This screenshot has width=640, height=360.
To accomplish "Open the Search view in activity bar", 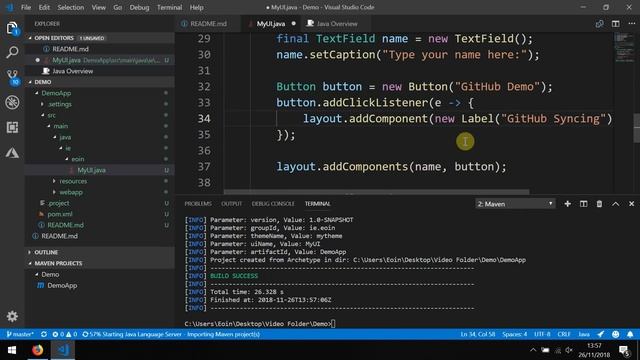I will (x=12, y=52).
